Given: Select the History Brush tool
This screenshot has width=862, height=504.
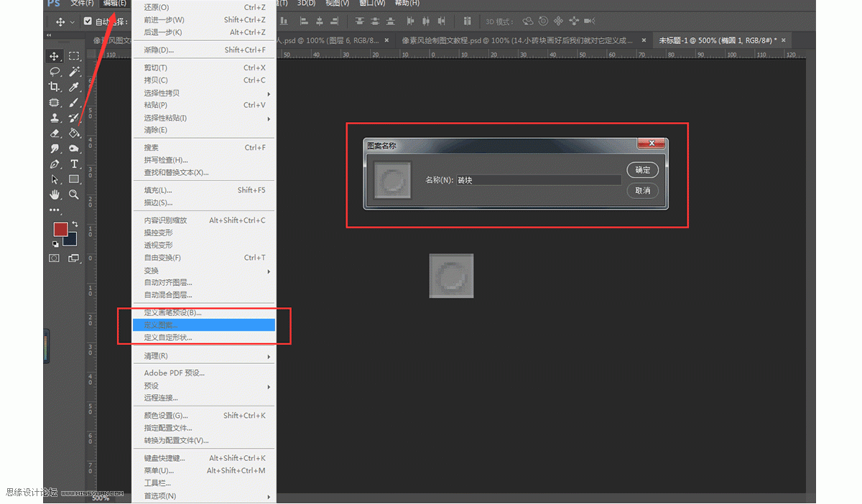Looking at the screenshot, I should pyautogui.click(x=74, y=118).
